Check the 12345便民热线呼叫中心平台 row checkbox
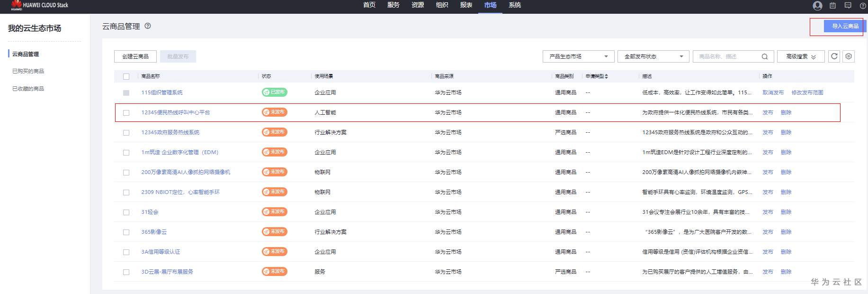The width and height of the screenshot is (868, 294). (126, 113)
